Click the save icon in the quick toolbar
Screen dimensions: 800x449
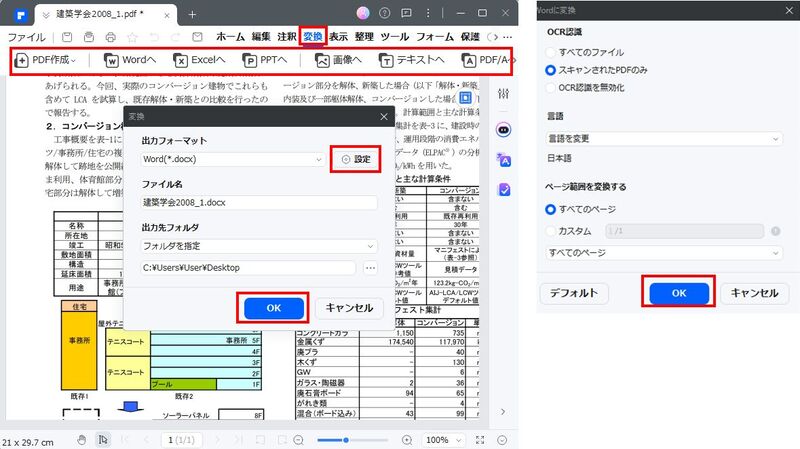pos(67,37)
